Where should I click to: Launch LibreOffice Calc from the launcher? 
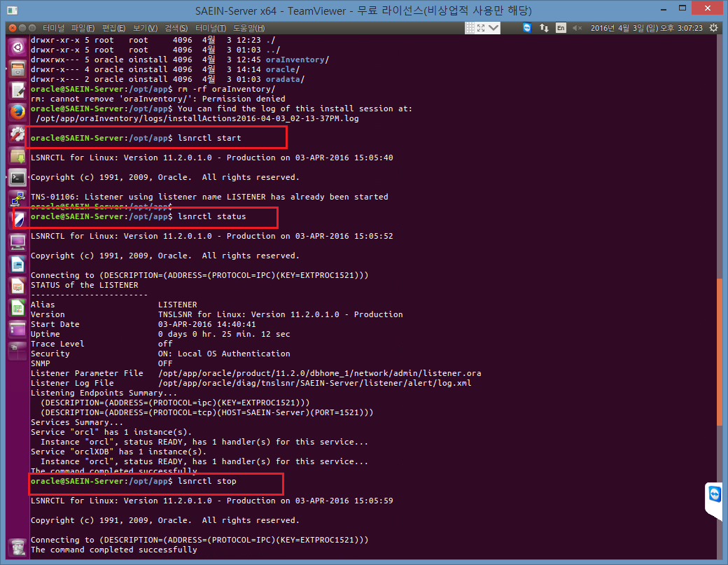[17, 307]
